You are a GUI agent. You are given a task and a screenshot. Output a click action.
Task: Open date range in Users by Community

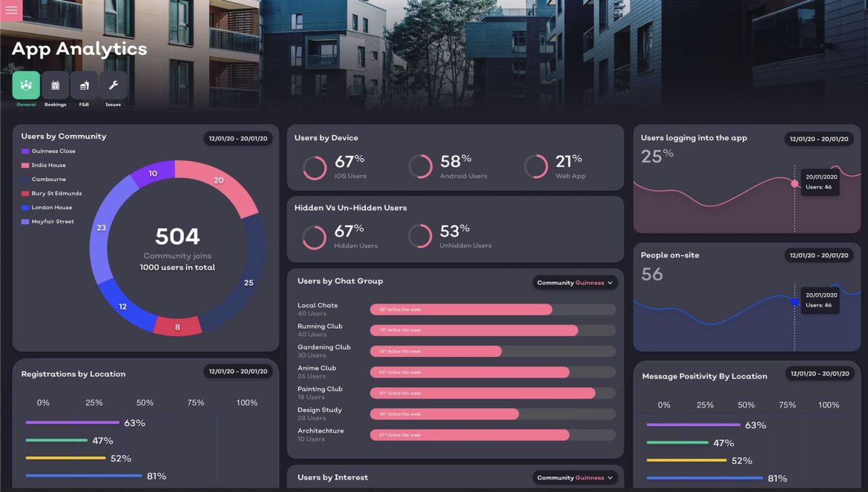coord(237,139)
